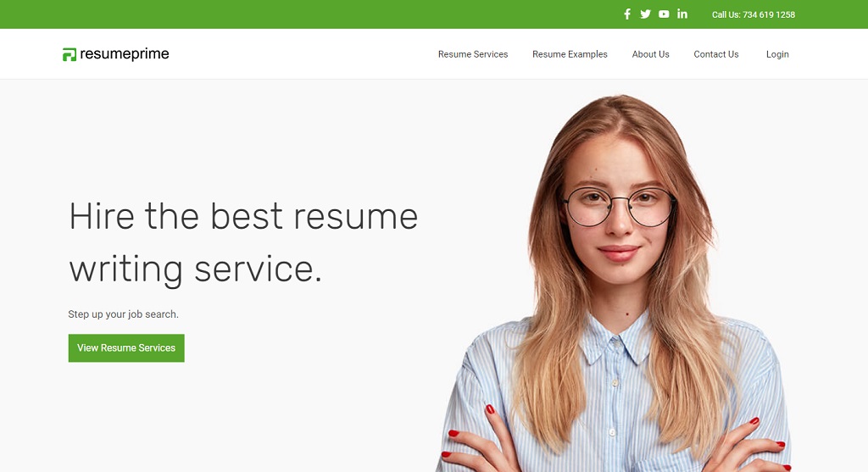868x472 pixels.
Task: Click the green resumeprime logo mark
Action: 70,54
